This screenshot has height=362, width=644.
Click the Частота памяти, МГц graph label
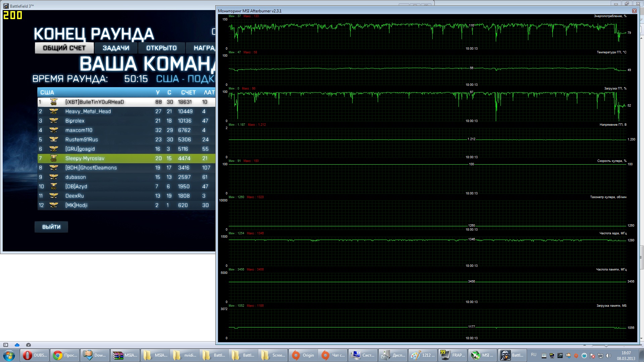pyautogui.click(x=611, y=269)
